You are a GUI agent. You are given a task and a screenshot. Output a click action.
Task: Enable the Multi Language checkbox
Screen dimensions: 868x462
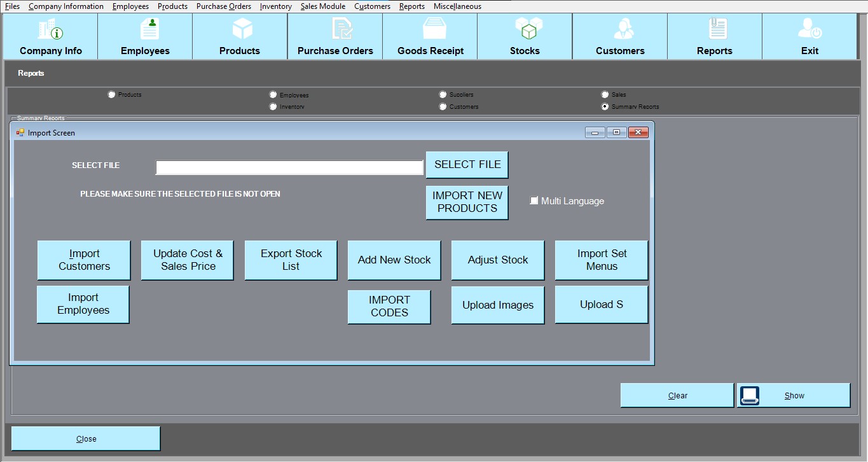(x=534, y=201)
